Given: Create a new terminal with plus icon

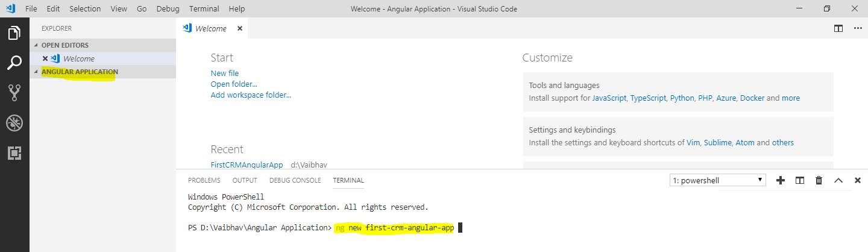Looking at the screenshot, I should (781, 180).
